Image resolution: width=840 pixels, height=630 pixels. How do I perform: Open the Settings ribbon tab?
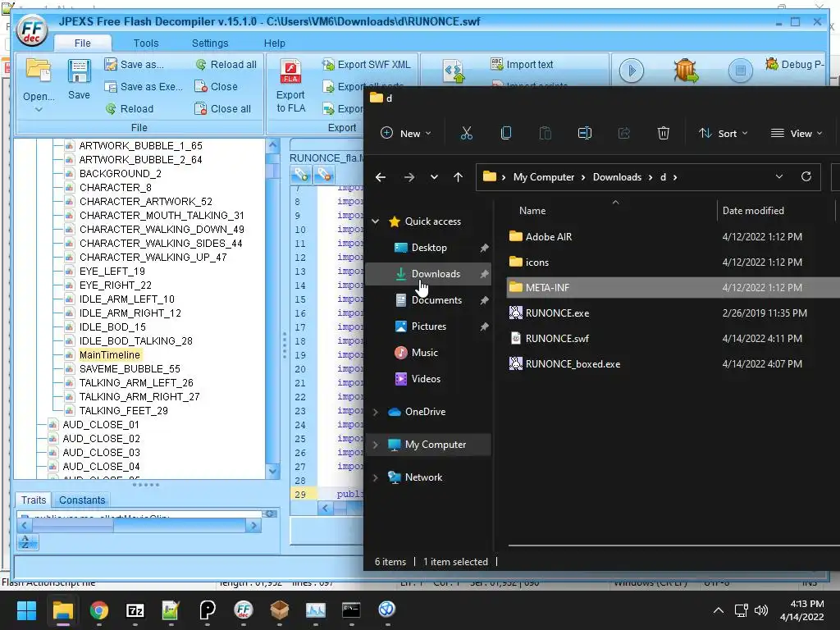[210, 43]
